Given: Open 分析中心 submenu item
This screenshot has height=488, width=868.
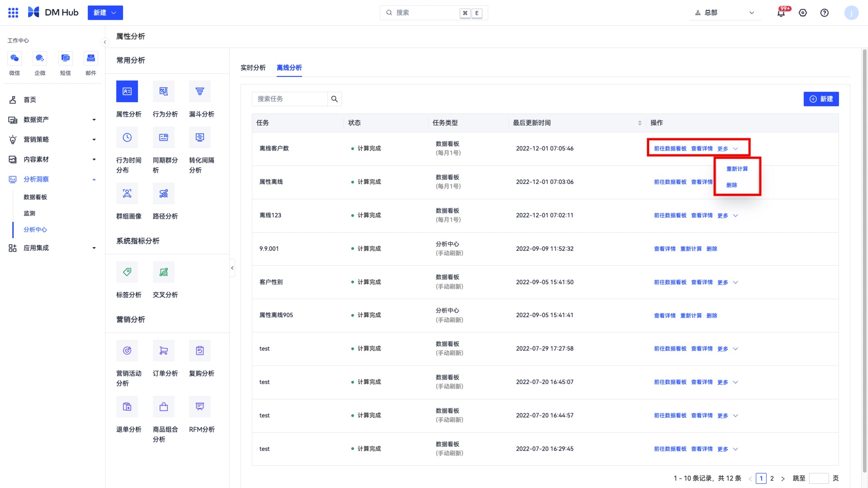Looking at the screenshot, I should coord(35,230).
